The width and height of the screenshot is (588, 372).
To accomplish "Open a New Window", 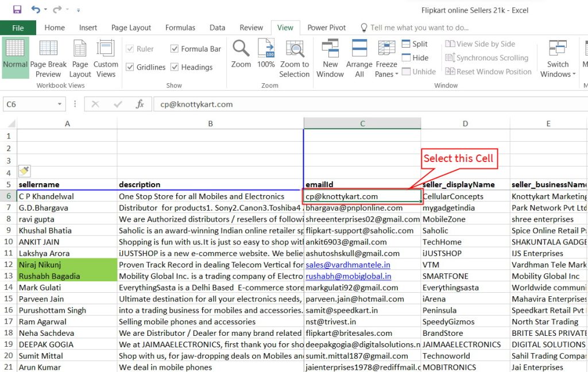I will 330,57.
